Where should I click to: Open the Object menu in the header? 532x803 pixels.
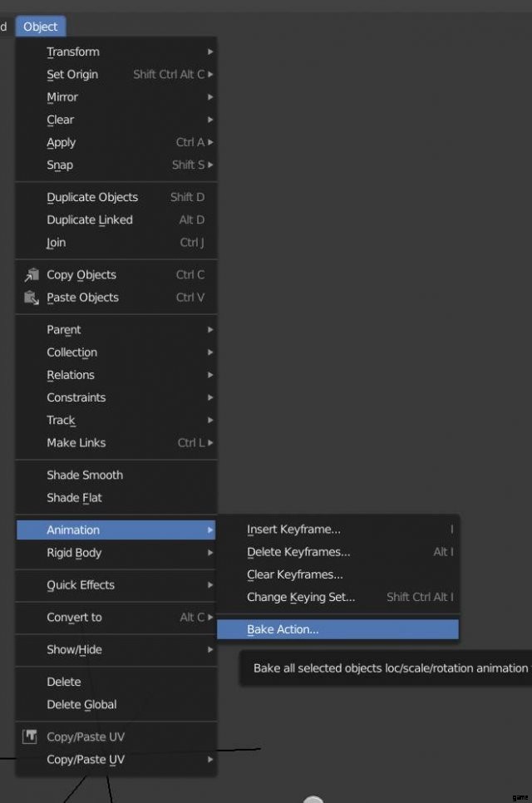(40, 27)
